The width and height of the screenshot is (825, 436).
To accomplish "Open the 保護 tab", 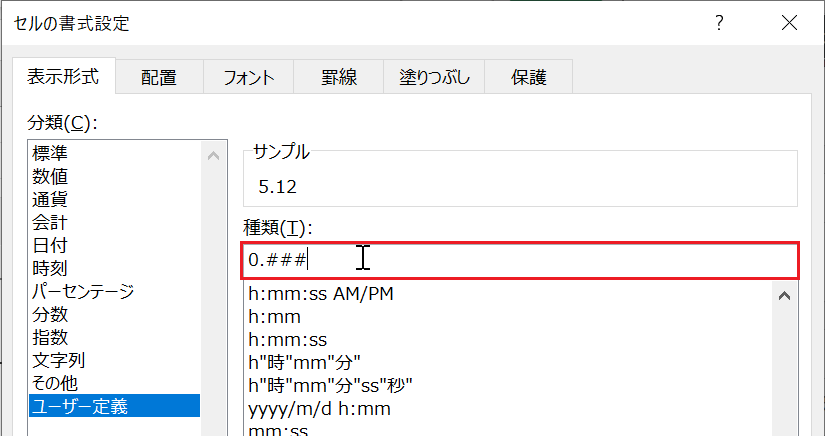I will (x=528, y=77).
